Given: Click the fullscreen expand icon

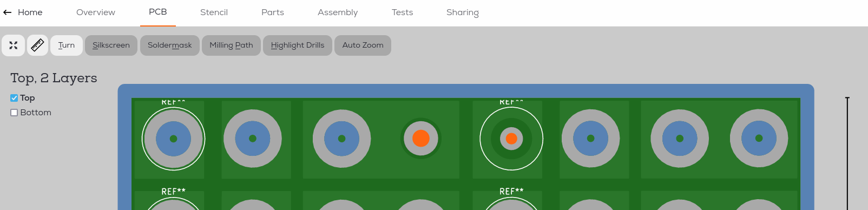Looking at the screenshot, I should point(13,45).
